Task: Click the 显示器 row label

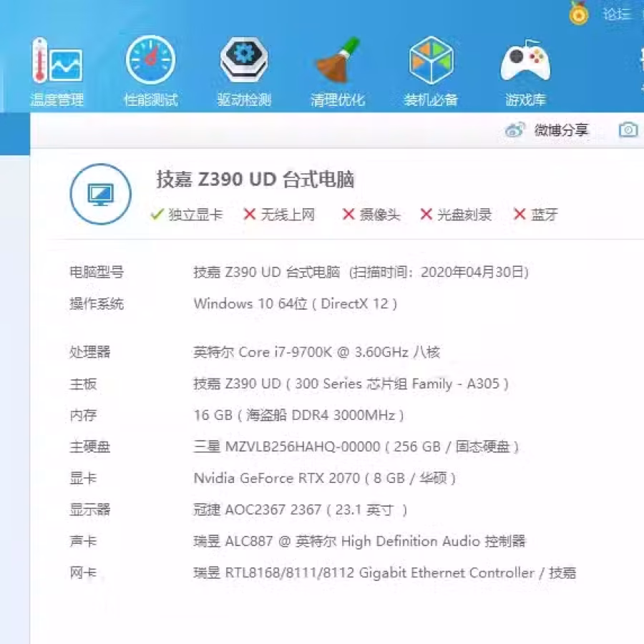Action: click(x=90, y=509)
